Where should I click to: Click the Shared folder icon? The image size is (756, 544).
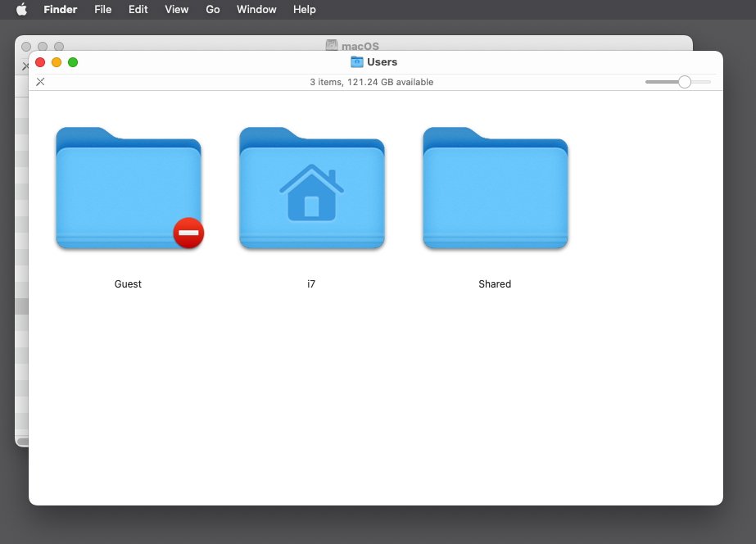tap(495, 190)
